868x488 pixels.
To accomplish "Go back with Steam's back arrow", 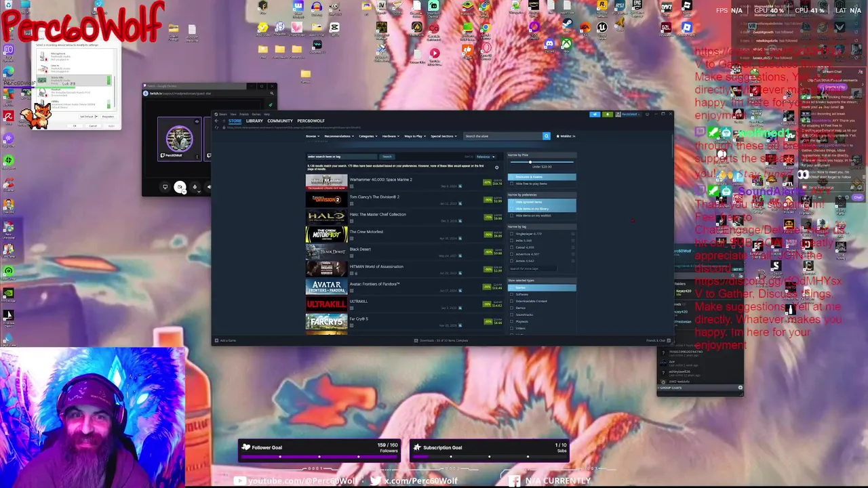I will (216, 121).
